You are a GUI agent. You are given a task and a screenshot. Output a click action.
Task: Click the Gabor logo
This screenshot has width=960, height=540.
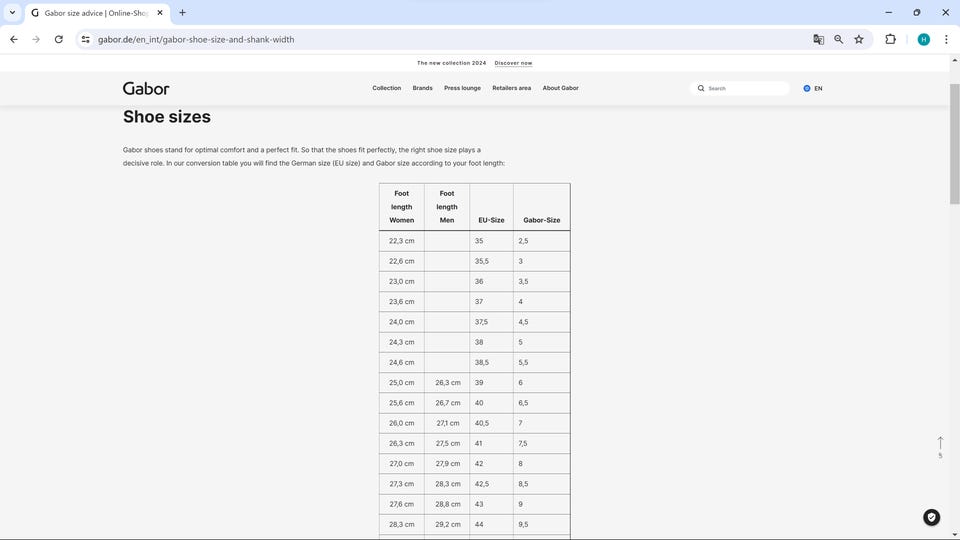146,89
